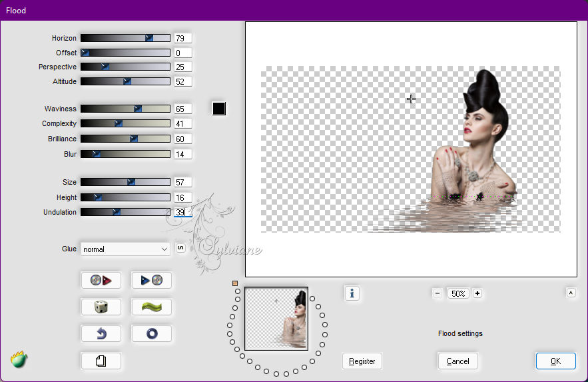Click the green wave button
The height and width of the screenshot is (382, 588).
tap(152, 307)
